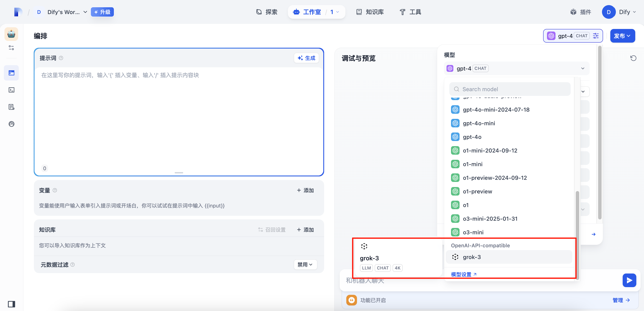Collapse the sidebar with bottom-left panel toggle
The height and width of the screenshot is (311, 644).
click(x=11, y=304)
